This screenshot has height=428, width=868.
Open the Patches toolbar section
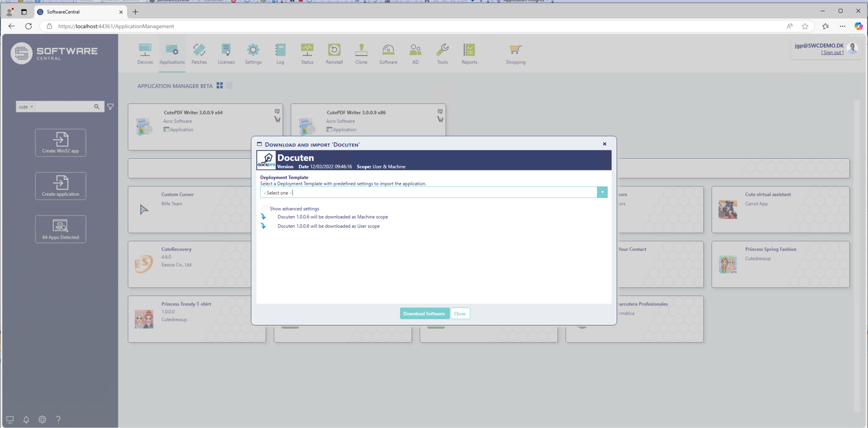coord(199,54)
